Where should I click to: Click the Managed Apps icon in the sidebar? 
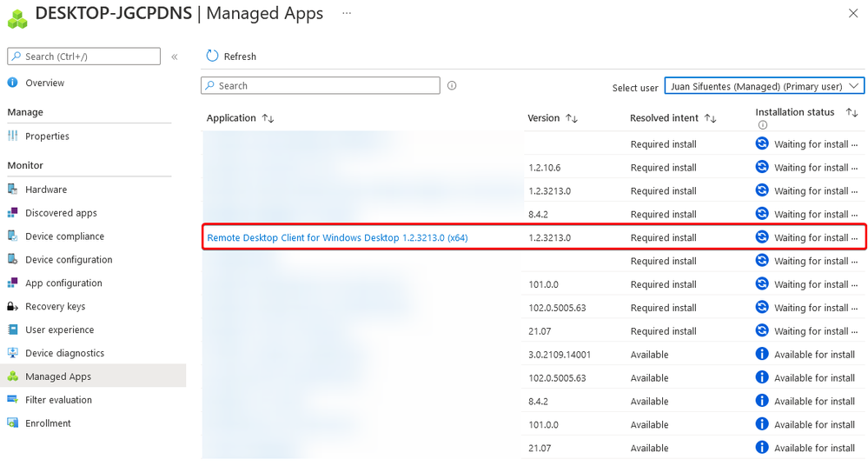pyautogui.click(x=13, y=376)
